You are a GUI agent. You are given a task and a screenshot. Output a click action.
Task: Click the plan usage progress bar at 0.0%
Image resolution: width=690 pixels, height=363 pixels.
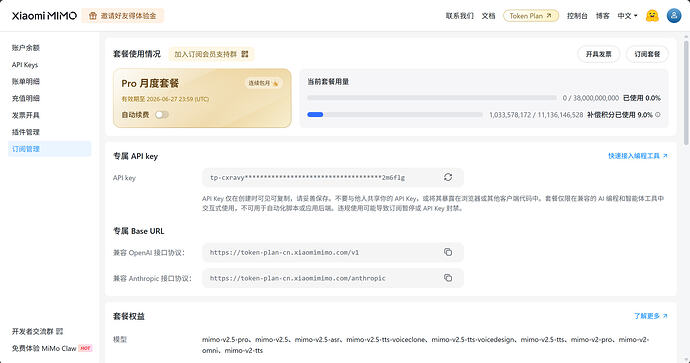tap(432, 98)
